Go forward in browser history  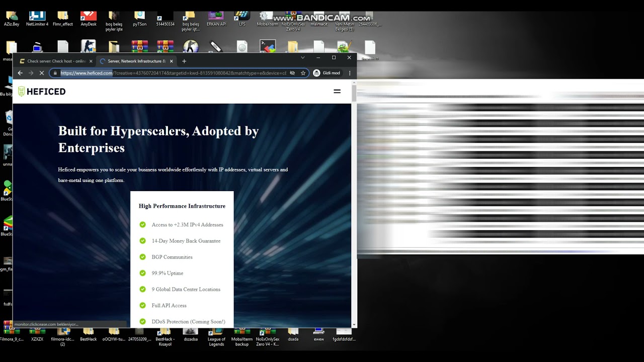point(31,73)
